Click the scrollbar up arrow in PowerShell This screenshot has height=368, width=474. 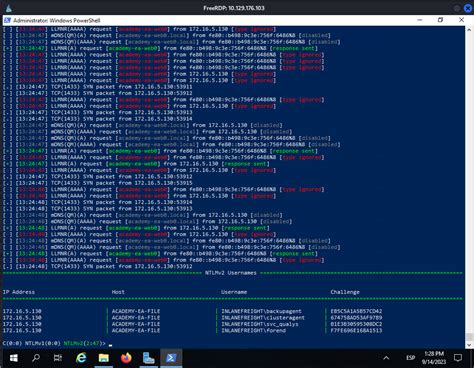469,30
